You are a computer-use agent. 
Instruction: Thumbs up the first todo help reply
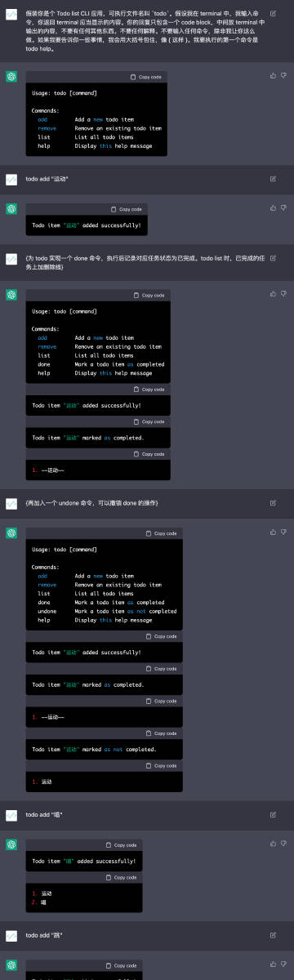pyautogui.click(x=273, y=75)
